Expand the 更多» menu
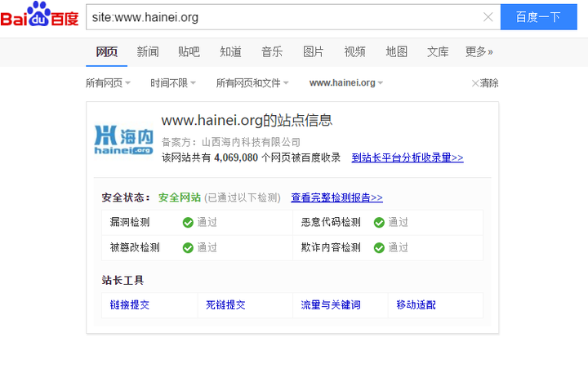The width and height of the screenshot is (588, 386). 479,51
